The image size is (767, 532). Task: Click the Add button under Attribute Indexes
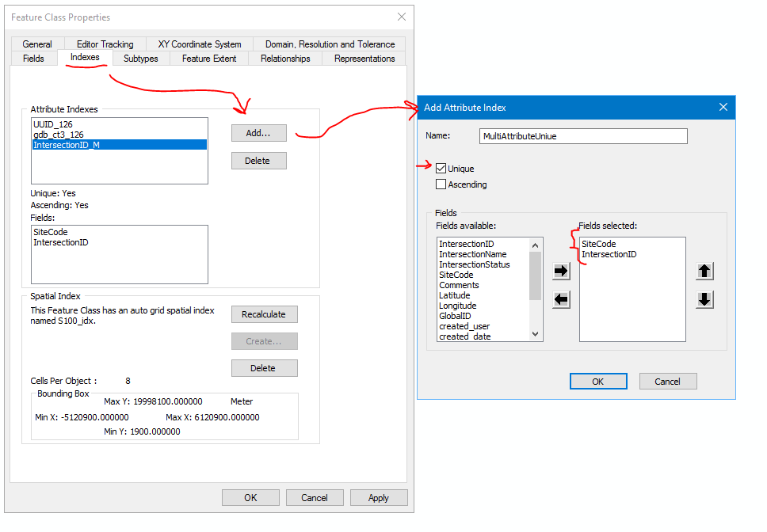tap(259, 133)
